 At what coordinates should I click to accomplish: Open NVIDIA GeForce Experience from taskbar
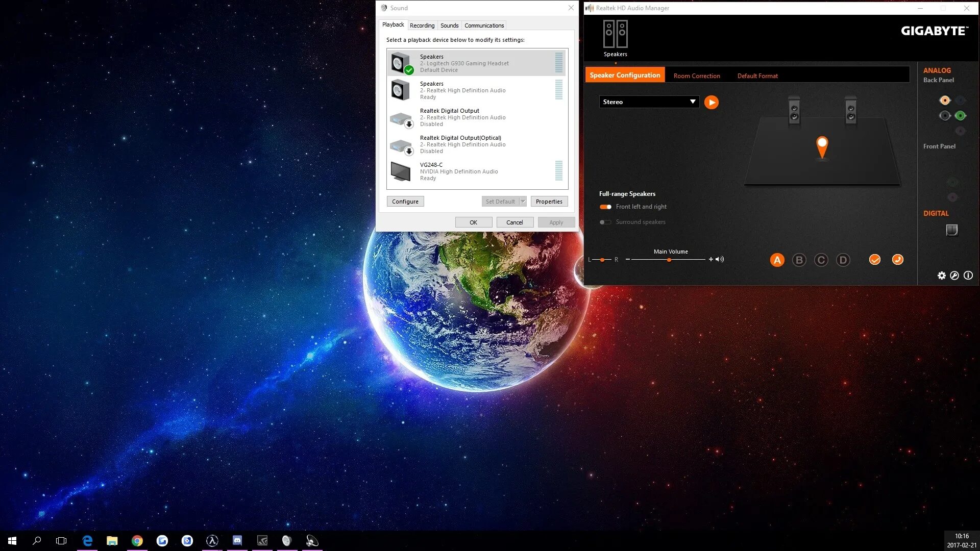tap(262, 541)
